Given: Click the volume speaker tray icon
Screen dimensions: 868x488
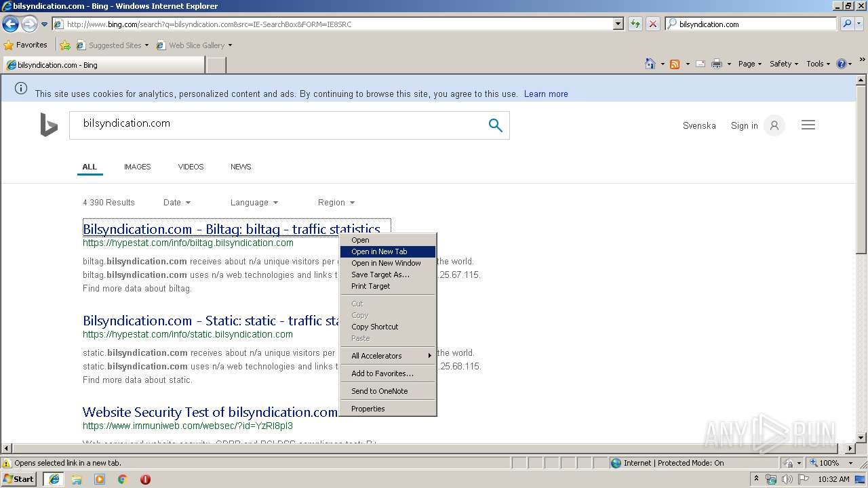Looking at the screenshot, I should (787, 479).
